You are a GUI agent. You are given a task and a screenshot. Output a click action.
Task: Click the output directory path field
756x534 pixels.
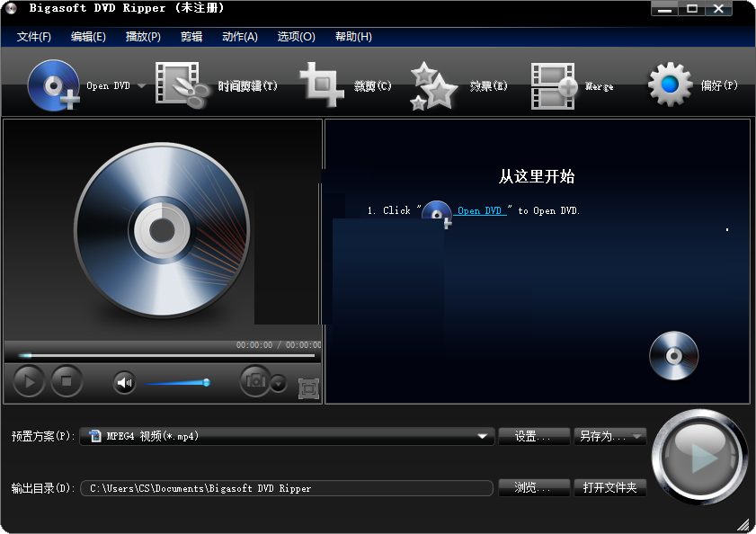(x=287, y=488)
